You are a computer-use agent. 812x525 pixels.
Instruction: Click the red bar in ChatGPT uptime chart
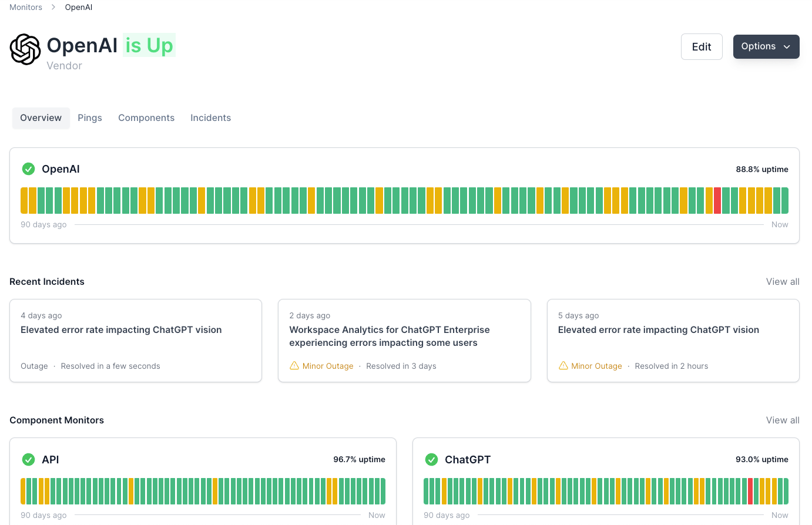pyautogui.click(x=750, y=492)
